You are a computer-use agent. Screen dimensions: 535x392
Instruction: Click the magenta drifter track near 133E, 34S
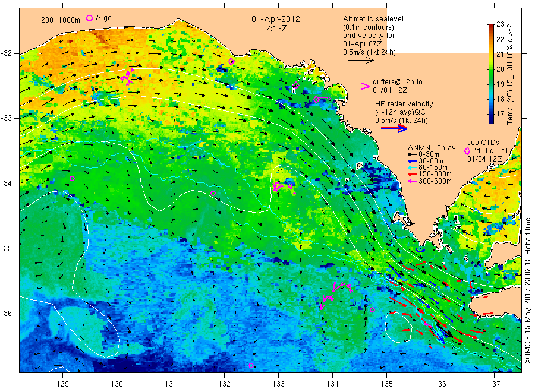pyautogui.click(x=283, y=187)
